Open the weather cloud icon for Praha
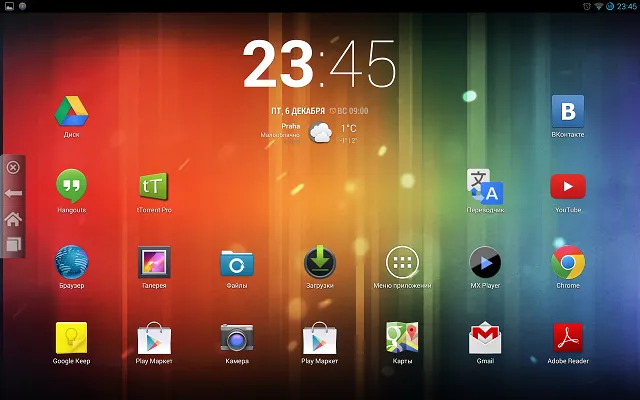This screenshot has width=640, height=400. tap(320, 133)
